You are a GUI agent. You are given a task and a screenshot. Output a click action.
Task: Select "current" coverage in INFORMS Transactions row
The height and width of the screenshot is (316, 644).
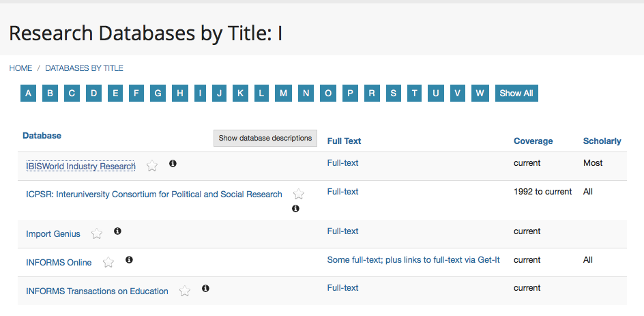pyautogui.click(x=527, y=287)
